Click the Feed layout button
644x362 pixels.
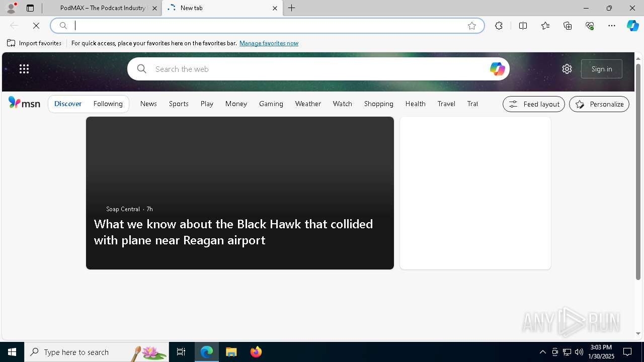[x=534, y=104]
